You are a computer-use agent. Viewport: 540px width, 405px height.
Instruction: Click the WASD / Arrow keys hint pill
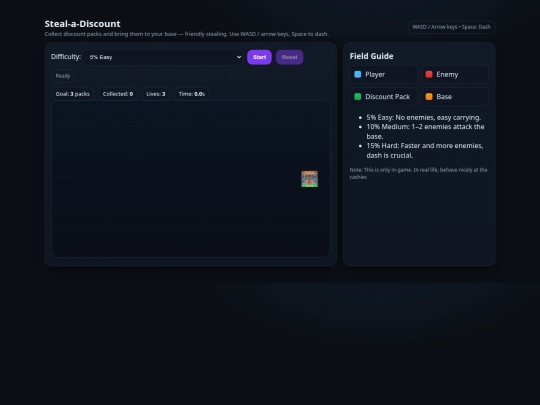451,27
